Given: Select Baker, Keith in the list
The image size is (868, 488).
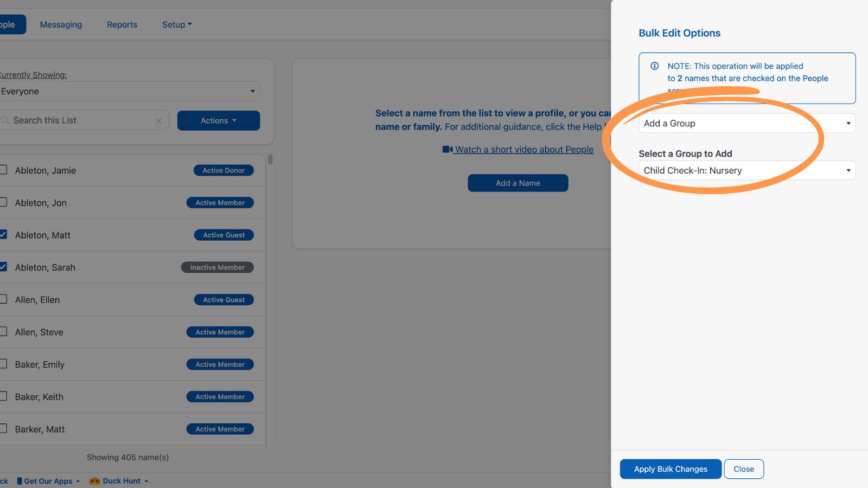Looking at the screenshot, I should tap(39, 396).
